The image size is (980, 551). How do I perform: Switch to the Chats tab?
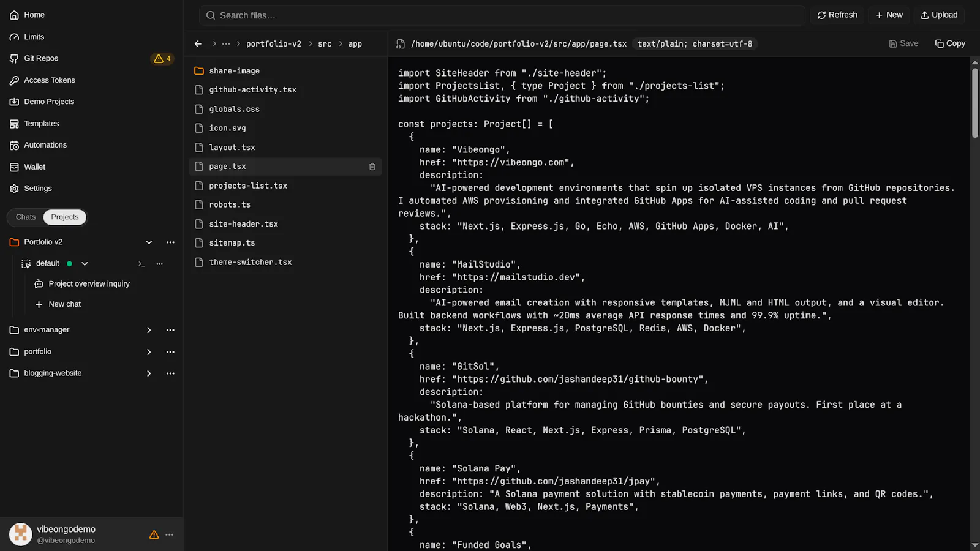26,217
